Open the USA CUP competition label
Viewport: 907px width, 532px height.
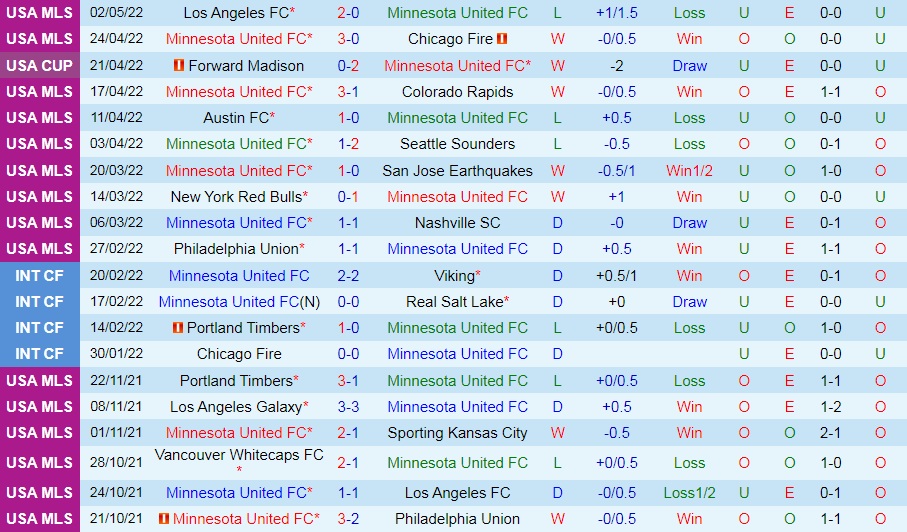pyautogui.click(x=39, y=65)
